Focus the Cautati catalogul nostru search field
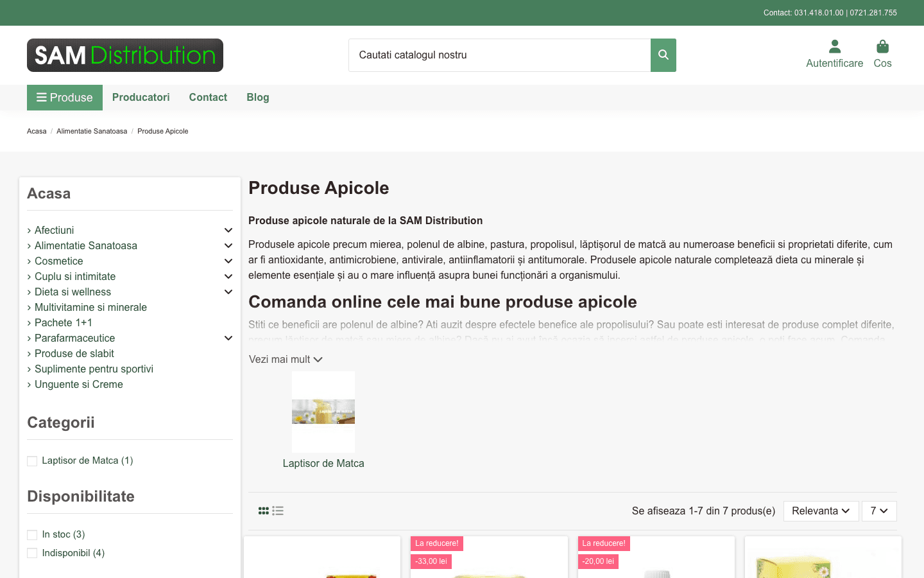The width and height of the screenshot is (924, 578). click(499, 55)
